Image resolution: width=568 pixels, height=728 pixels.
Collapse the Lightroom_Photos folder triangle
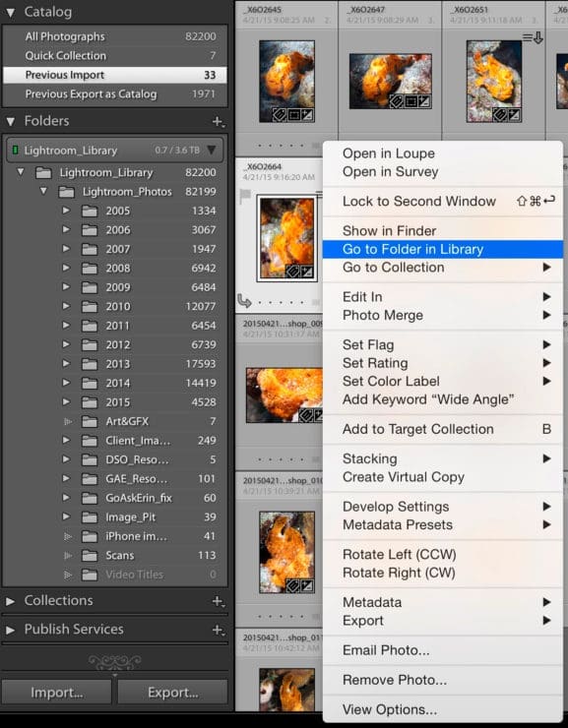point(43,191)
